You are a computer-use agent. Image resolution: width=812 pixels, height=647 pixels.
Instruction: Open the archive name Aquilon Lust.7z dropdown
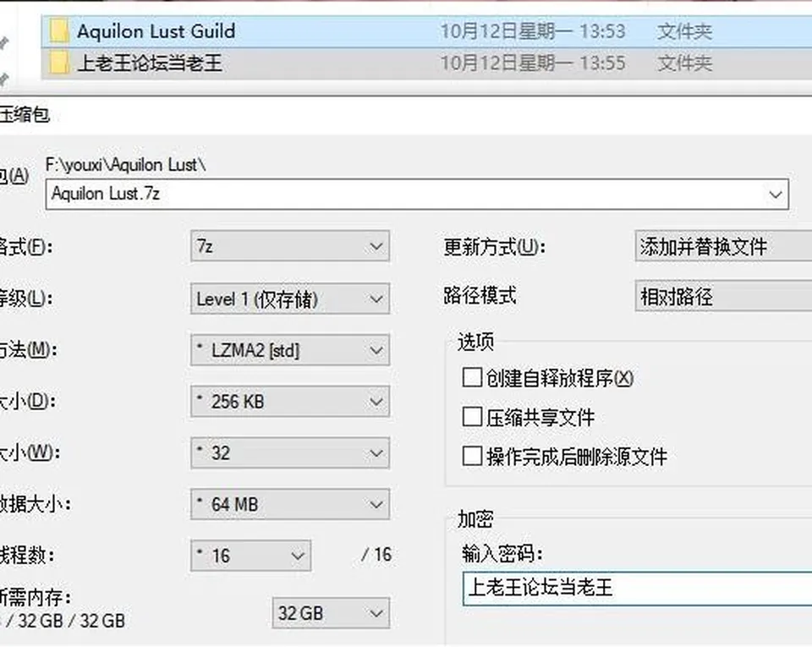(x=775, y=195)
